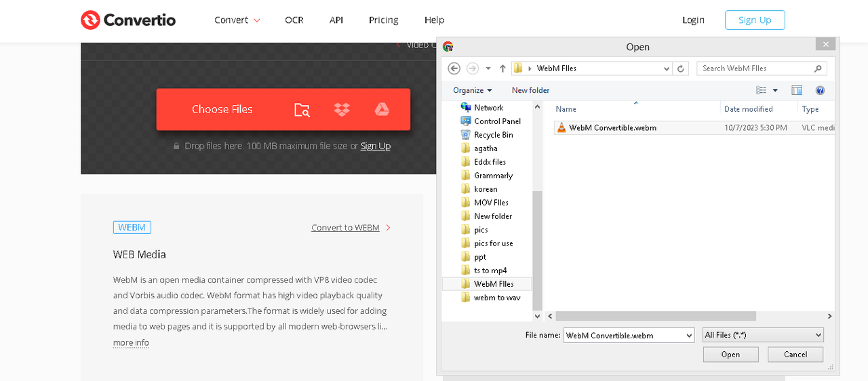Click the search magnifier icon in dialog
868x381 pixels.
coord(818,68)
